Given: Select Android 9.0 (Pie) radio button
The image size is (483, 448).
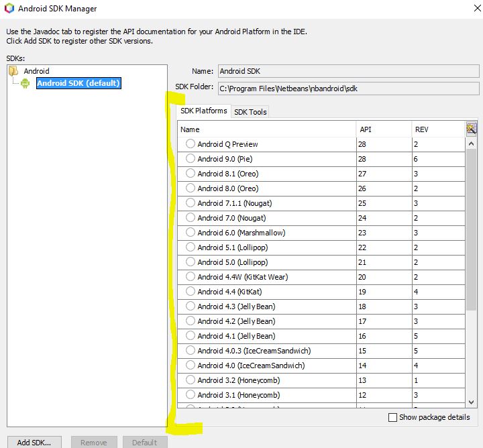Looking at the screenshot, I should pos(191,158).
